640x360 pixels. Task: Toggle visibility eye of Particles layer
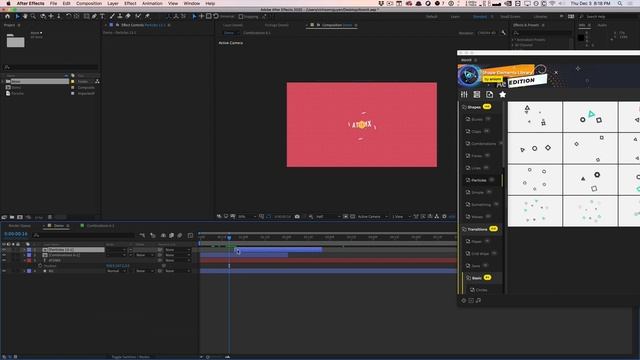(4, 249)
